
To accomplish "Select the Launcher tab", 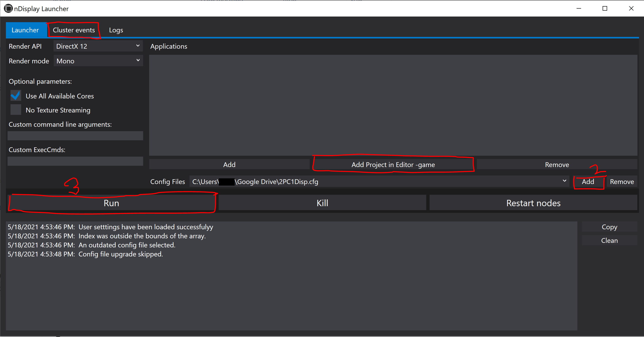I will tap(25, 30).
